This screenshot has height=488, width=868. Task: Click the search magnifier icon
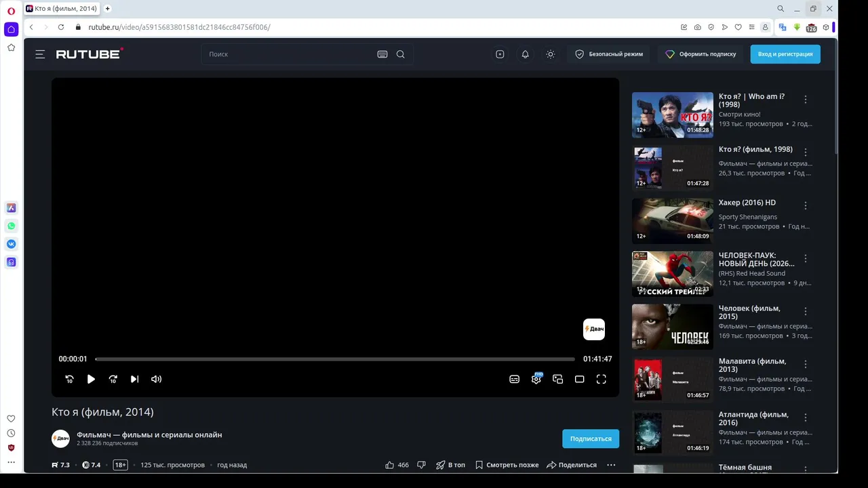pyautogui.click(x=401, y=54)
